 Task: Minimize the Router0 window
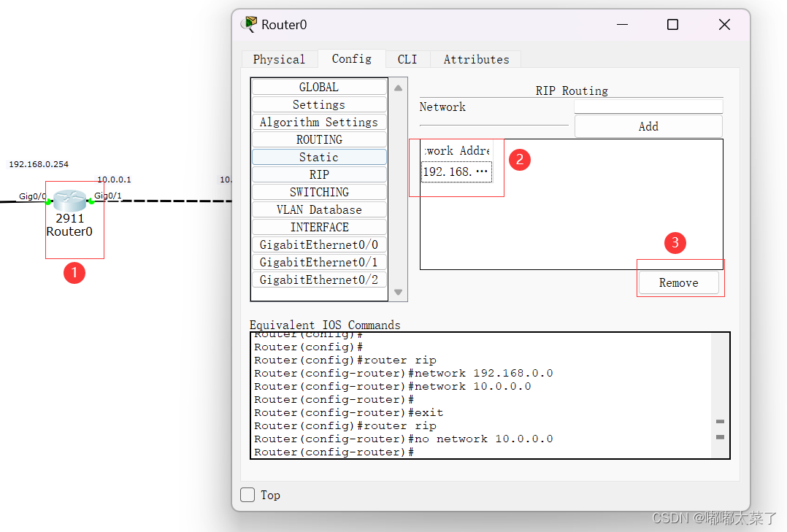[622, 25]
